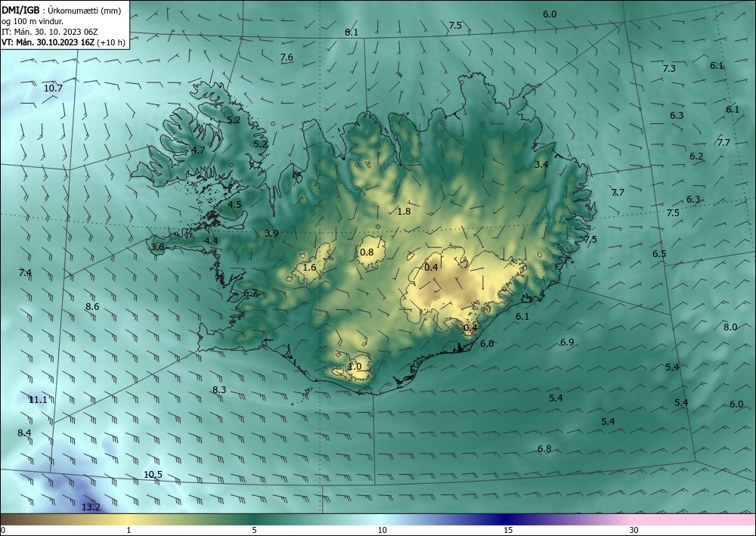Viewport: 756px width, 536px height.
Task: Click the 4.5 value on the map
Action: (234, 204)
